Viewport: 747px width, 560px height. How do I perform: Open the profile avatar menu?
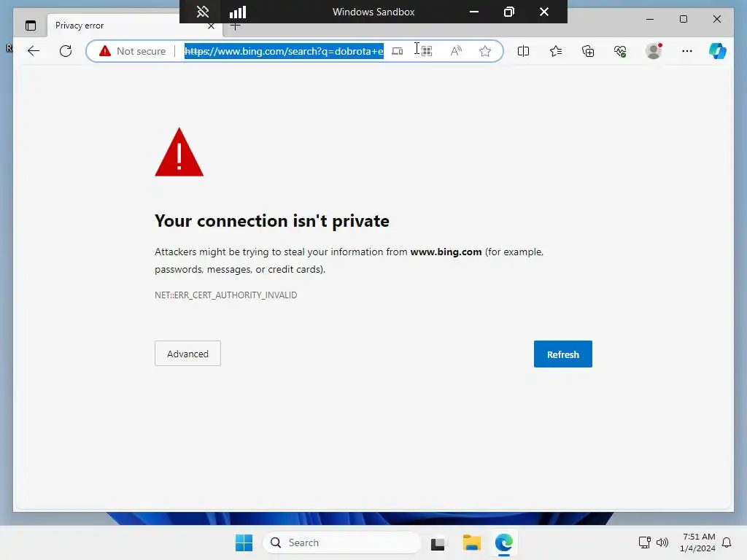point(654,51)
